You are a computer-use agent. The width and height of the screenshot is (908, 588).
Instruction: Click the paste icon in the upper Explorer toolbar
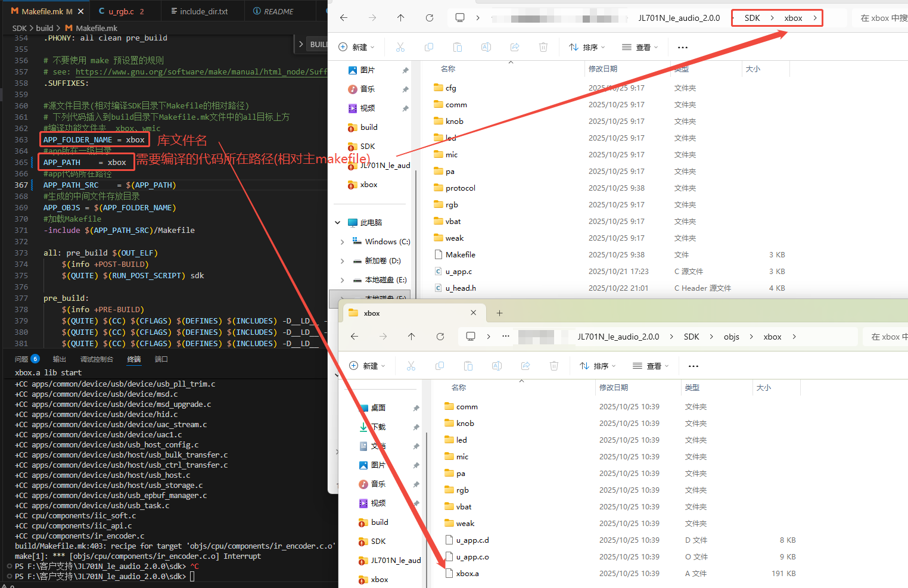(458, 47)
